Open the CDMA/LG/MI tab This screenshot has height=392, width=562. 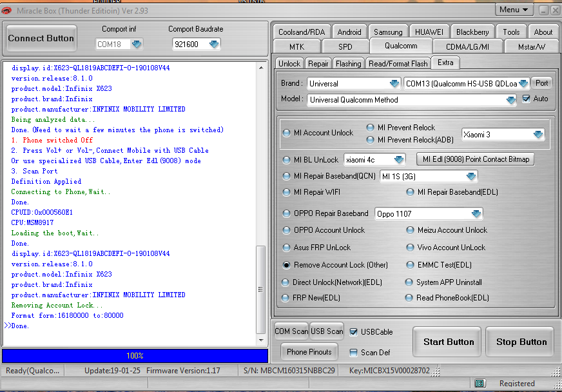(x=467, y=46)
